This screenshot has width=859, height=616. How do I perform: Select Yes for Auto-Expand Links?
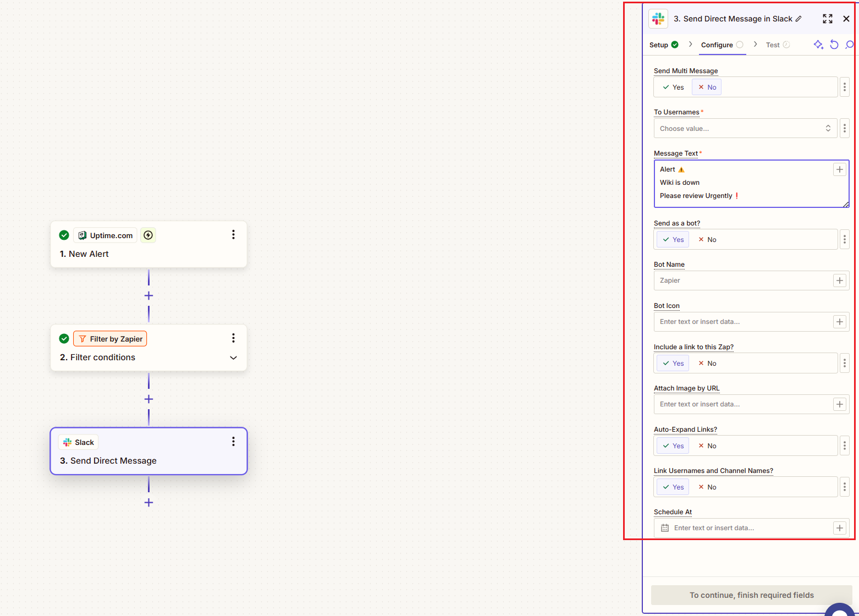[673, 446]
